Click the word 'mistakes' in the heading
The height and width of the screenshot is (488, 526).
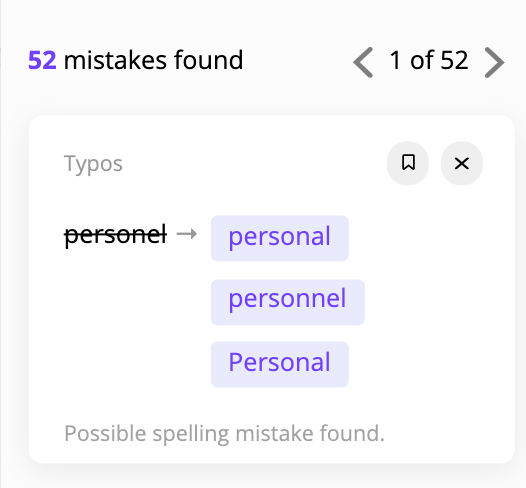point(115,60)
